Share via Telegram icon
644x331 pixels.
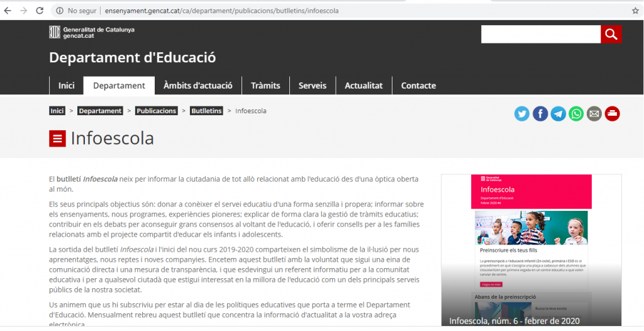coord(558,114)
